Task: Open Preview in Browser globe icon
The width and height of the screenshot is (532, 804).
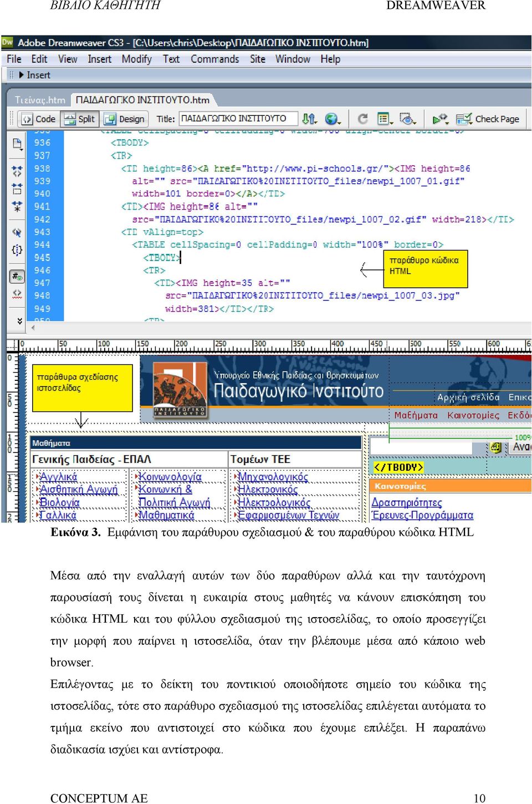Action: 332,119
